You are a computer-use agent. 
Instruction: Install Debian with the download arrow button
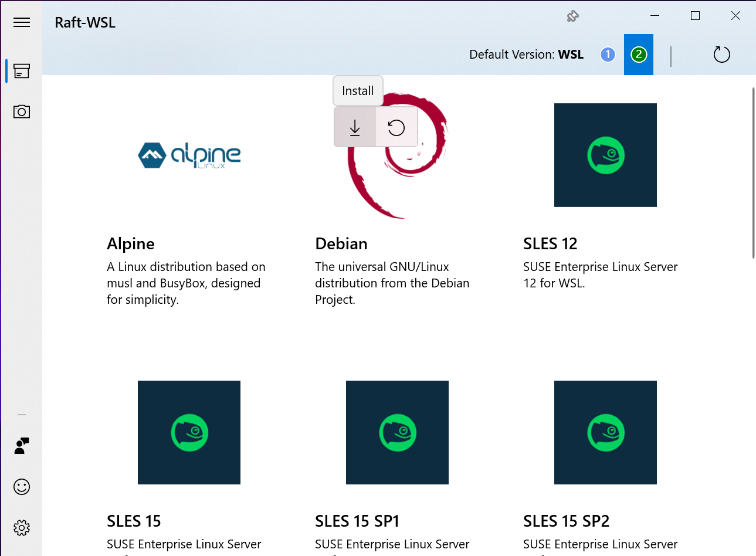pyautogui.click(x=355, y=127)
